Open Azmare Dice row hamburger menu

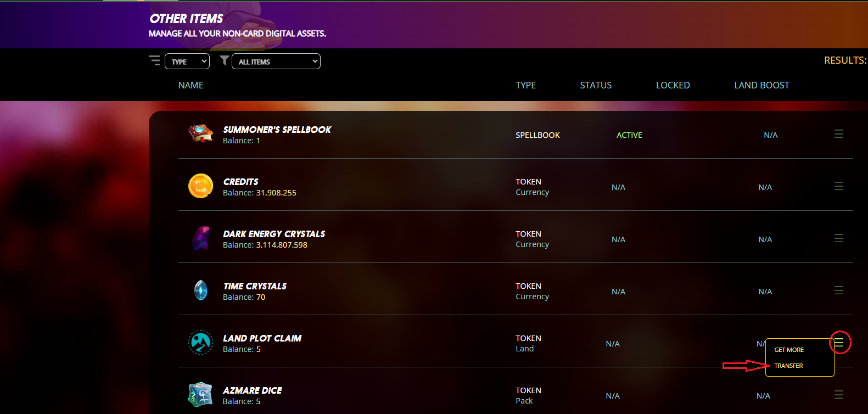click(839, 395)
